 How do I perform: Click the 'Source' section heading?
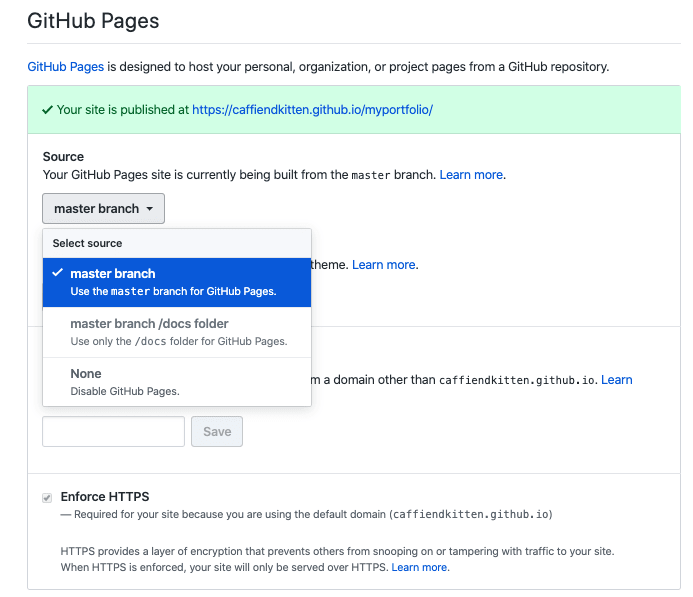63,157
